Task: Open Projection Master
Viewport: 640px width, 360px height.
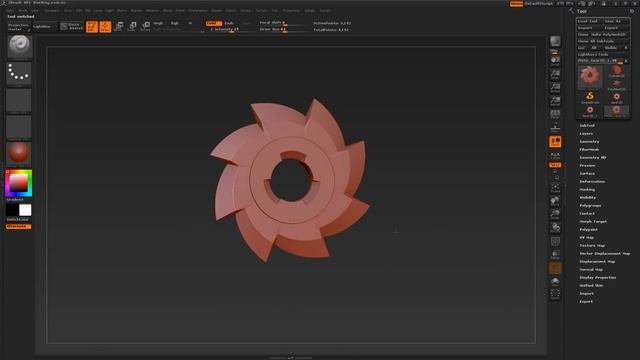Action: pos(19,27)
